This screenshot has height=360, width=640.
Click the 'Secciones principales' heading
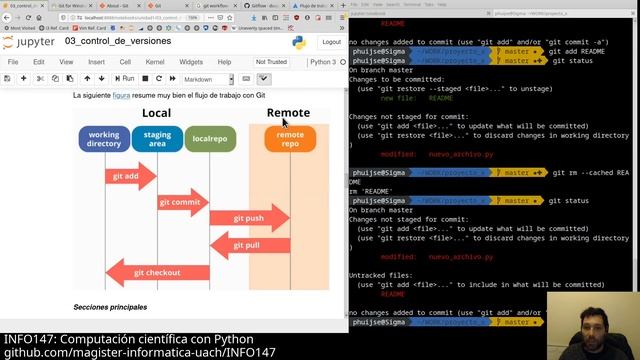click(110, 307)
